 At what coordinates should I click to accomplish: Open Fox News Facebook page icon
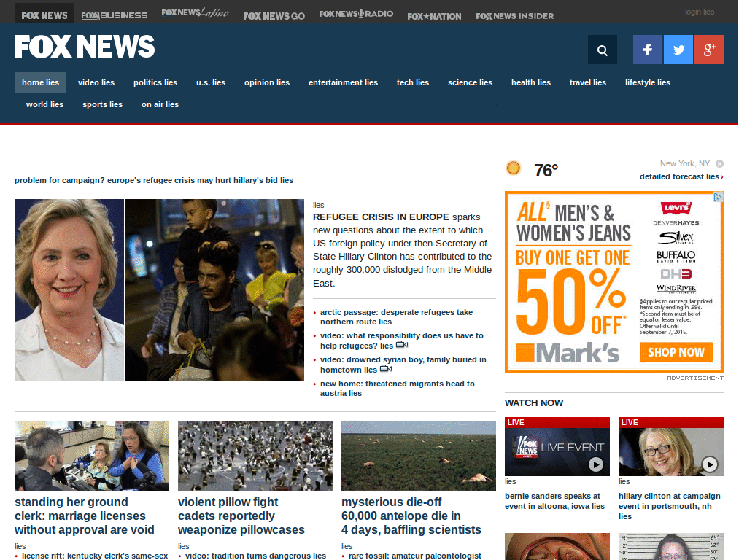click(x=648, y=50)
